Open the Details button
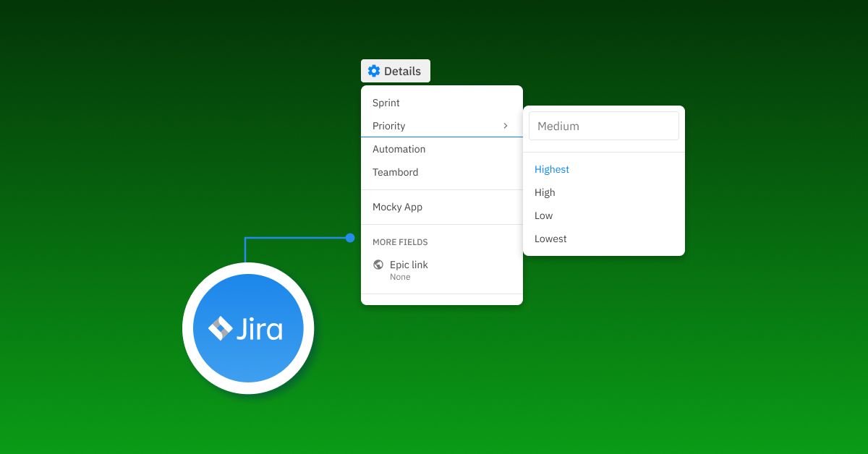 point(396,71)
